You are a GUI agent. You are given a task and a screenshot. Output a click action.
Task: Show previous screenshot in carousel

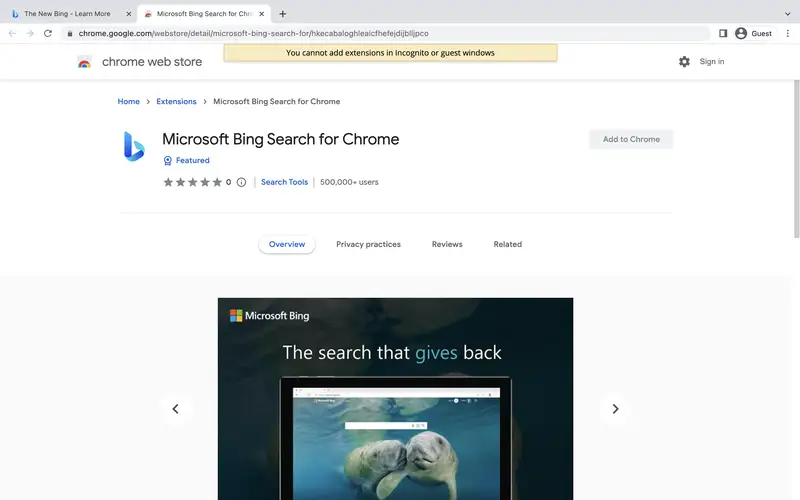click(x=176, y=409)
